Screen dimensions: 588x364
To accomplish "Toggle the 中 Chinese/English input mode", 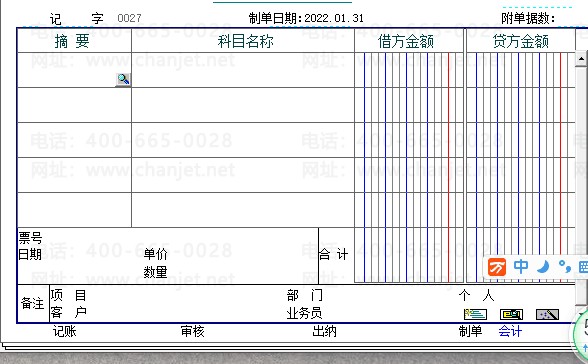I will tap(521, 267).
